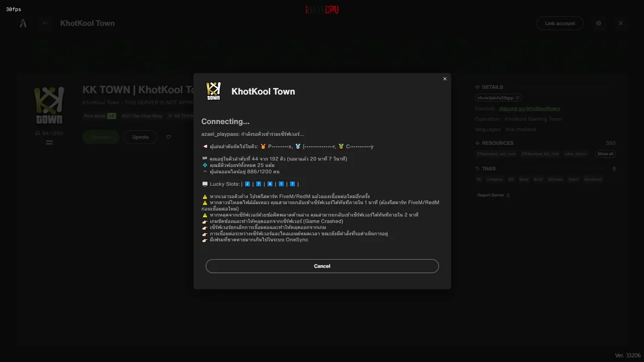This screenshot has height=362, width=644.
Task: Select the 'kool' tag
Action: pyautogui.click(x=538, y=179)
